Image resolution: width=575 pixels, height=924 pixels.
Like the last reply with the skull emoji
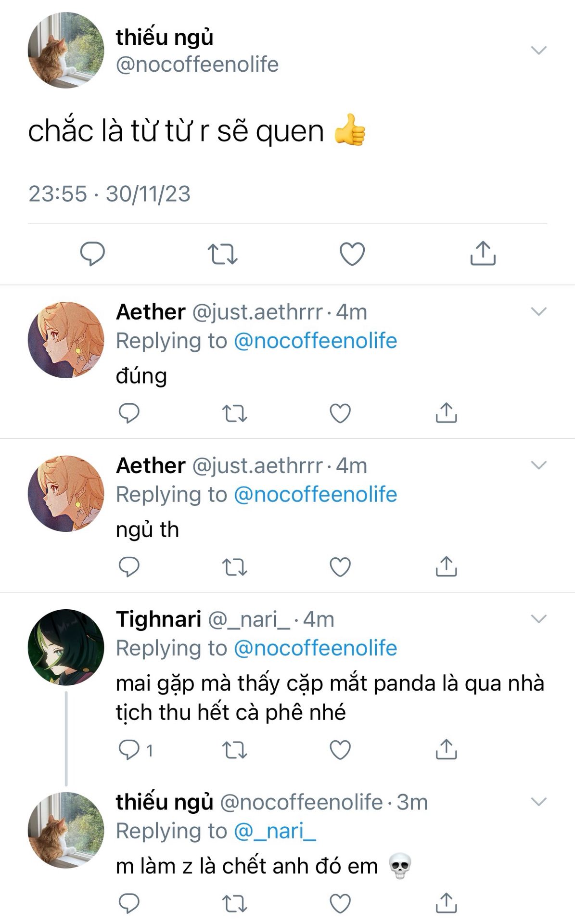coord(340,903)
